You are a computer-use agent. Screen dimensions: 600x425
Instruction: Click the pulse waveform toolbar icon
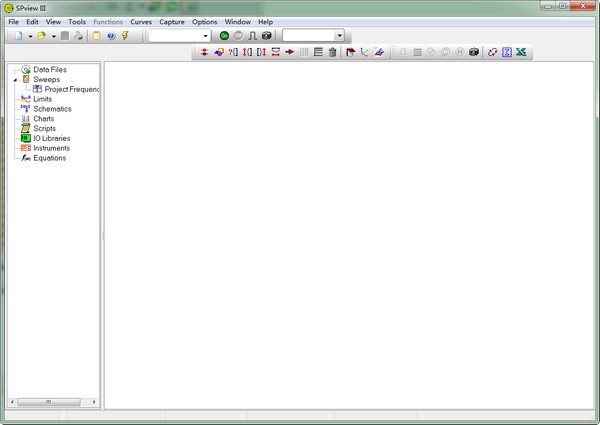253,36
